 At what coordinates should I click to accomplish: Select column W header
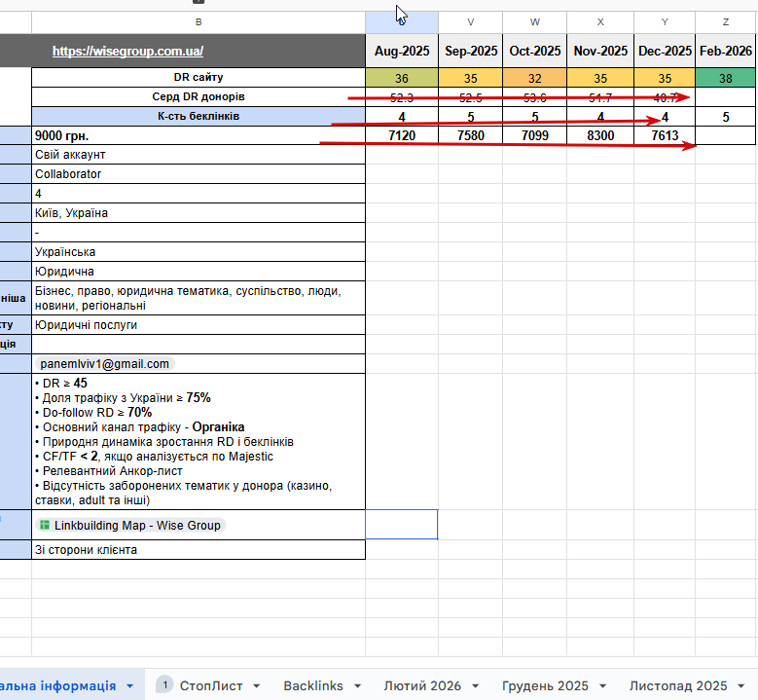point(534,22)
